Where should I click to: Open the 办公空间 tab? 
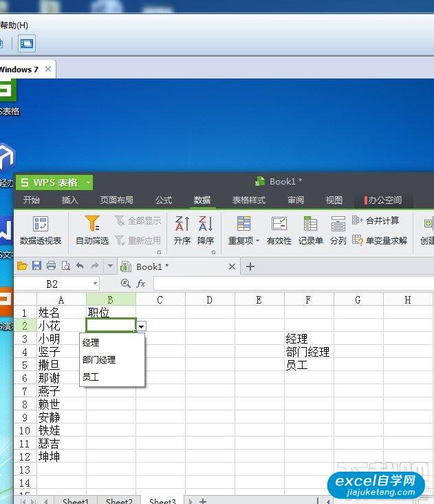384,200
